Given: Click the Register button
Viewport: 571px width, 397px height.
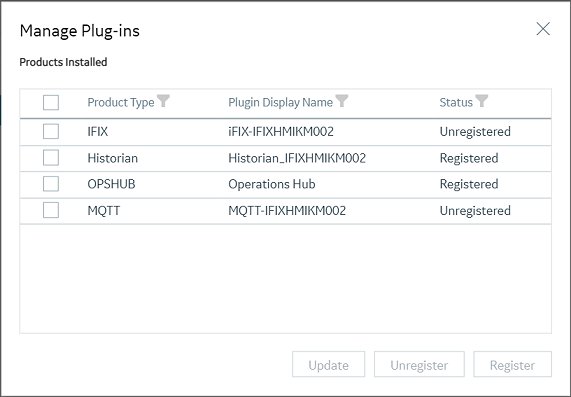Looking at the screenshot, I should click(x=512, y=364).
